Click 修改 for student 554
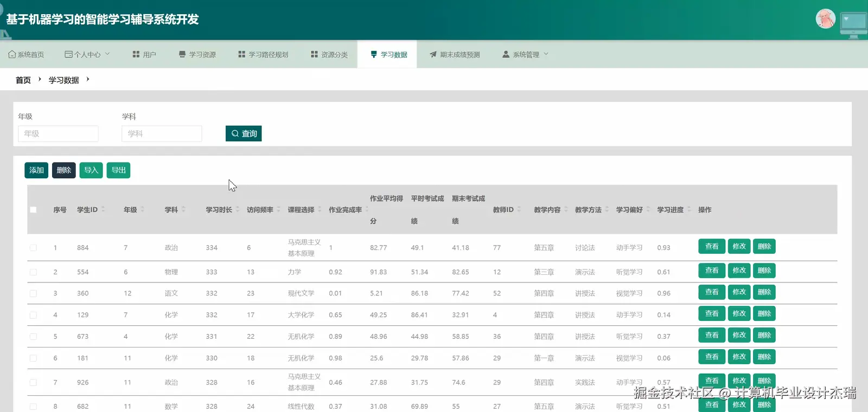Viewport: 868px width, 412px height. click(x=739, y=271)
